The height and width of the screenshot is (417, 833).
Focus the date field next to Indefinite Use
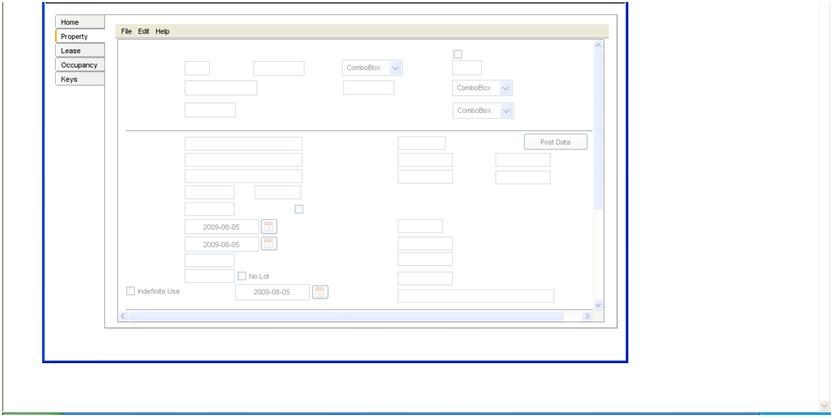point(273,292)
